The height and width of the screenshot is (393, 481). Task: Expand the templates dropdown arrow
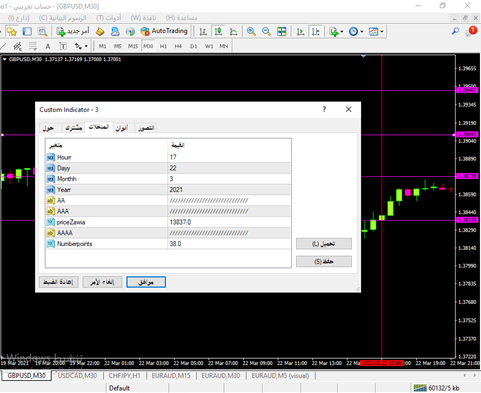point(382,32)
